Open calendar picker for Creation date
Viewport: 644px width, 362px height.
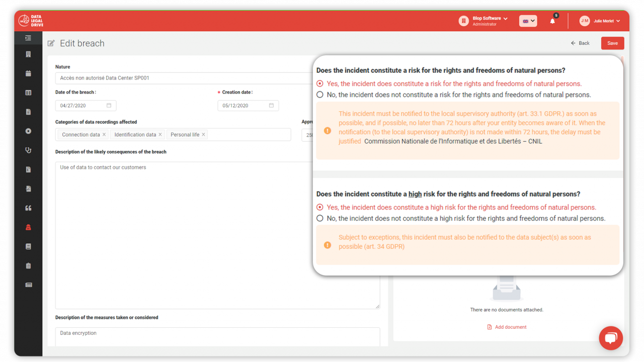click(x=271, y=106)
